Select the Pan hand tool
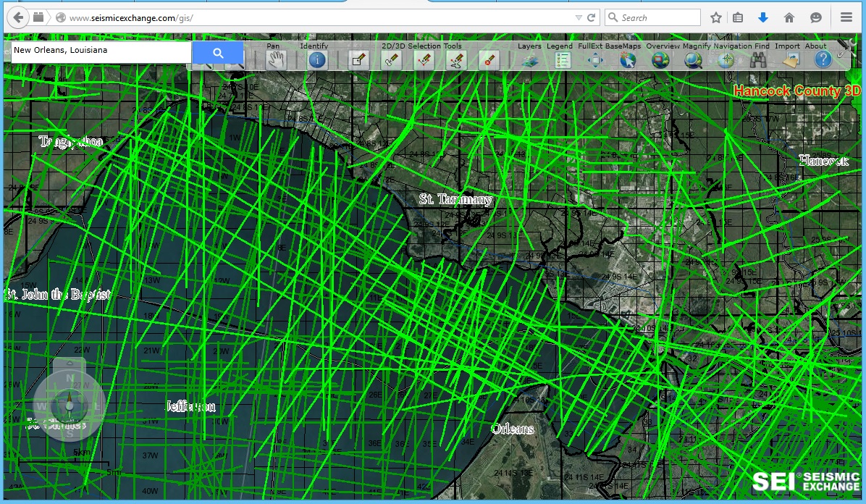Screen dimensions: 866x504 [x=276, y=59]
